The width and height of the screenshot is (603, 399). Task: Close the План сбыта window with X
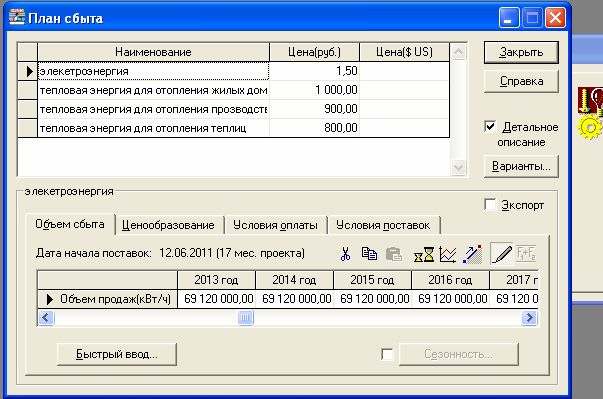556,18
